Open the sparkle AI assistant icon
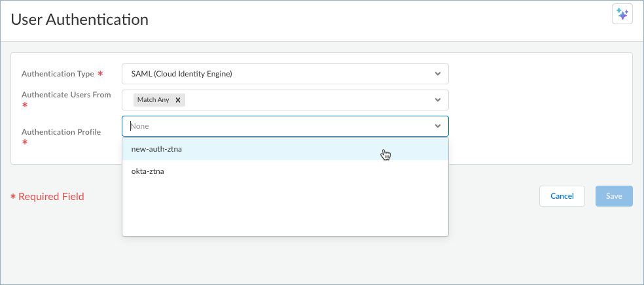This screenshot has height=285, width=644. click(622, 14)
